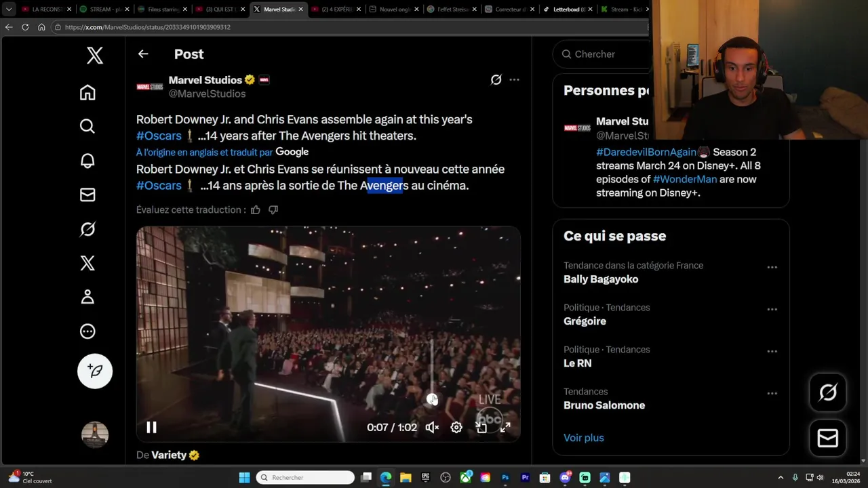Screen dimensions: 868x488
Task: Go to Home in the X sidebar
Action: click(x=87, y=92)
